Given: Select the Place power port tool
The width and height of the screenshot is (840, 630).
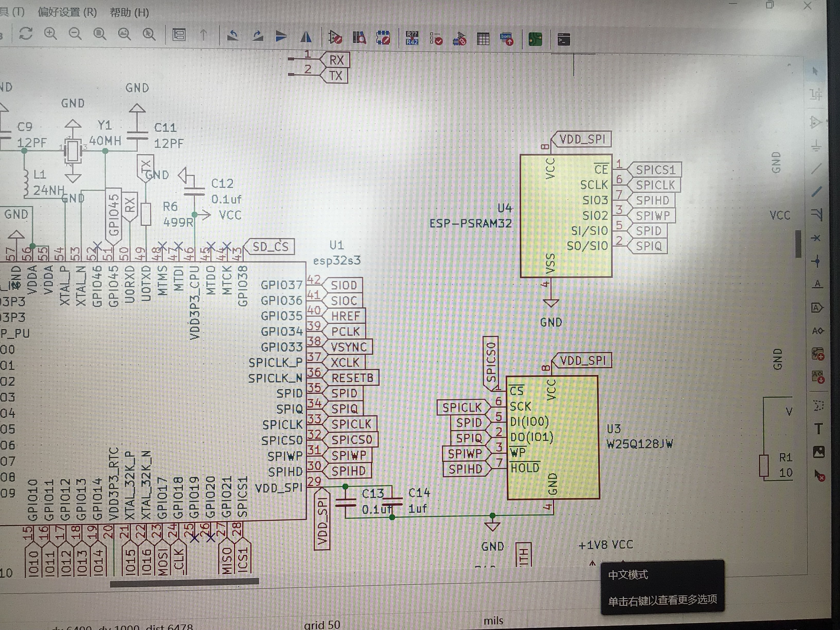Looking at the screenshot, I should click(816, 146).
